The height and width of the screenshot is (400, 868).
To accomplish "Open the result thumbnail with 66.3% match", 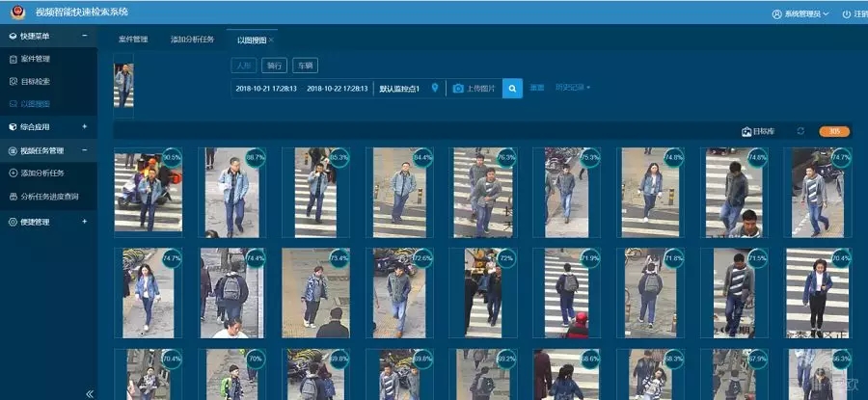I will coord(818,374).
